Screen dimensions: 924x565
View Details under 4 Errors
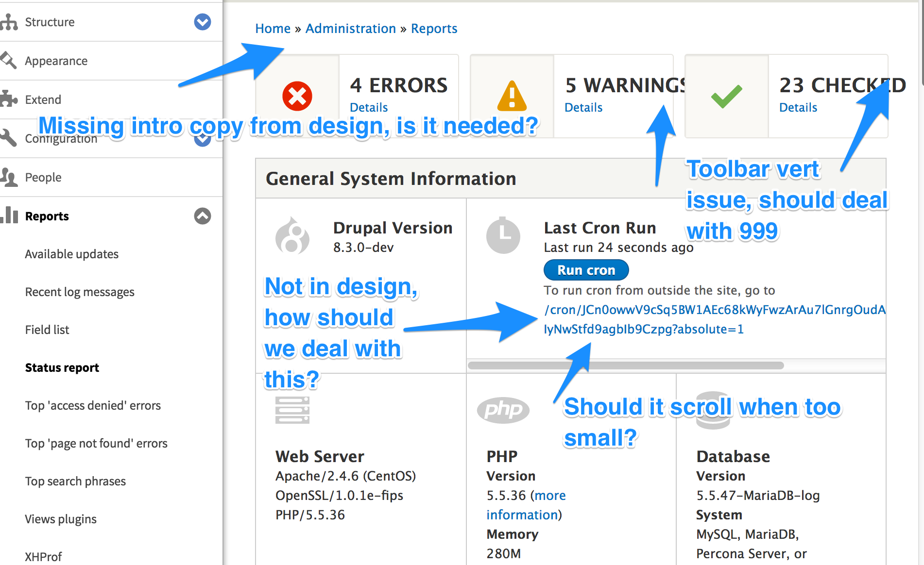pyautogui.click(x=369, y=107)
